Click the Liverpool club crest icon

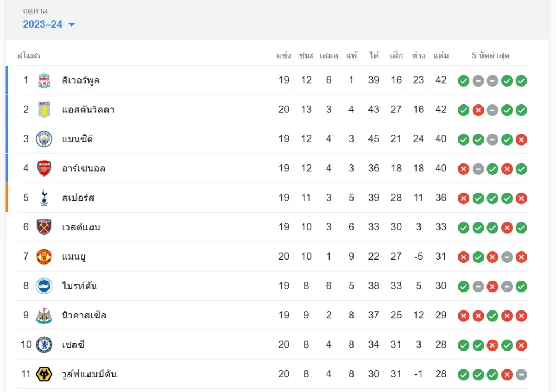pos(44,81)
